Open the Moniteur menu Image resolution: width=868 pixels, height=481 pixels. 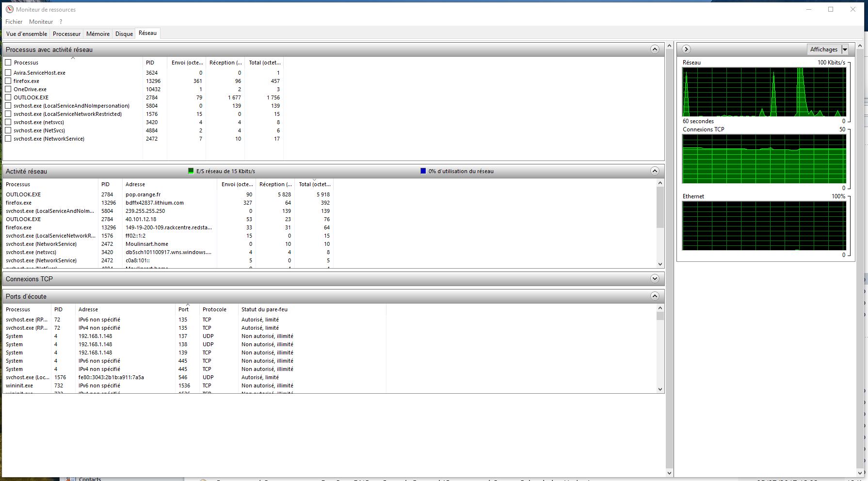coord(41,22)
